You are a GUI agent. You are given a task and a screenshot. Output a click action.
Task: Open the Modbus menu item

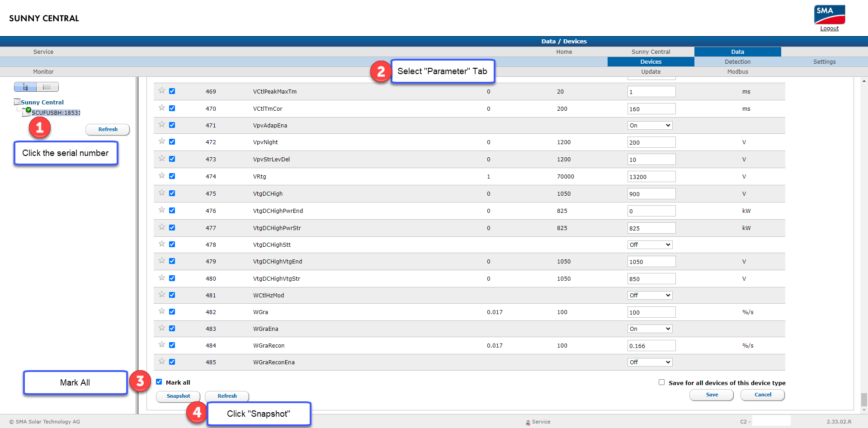738,71
